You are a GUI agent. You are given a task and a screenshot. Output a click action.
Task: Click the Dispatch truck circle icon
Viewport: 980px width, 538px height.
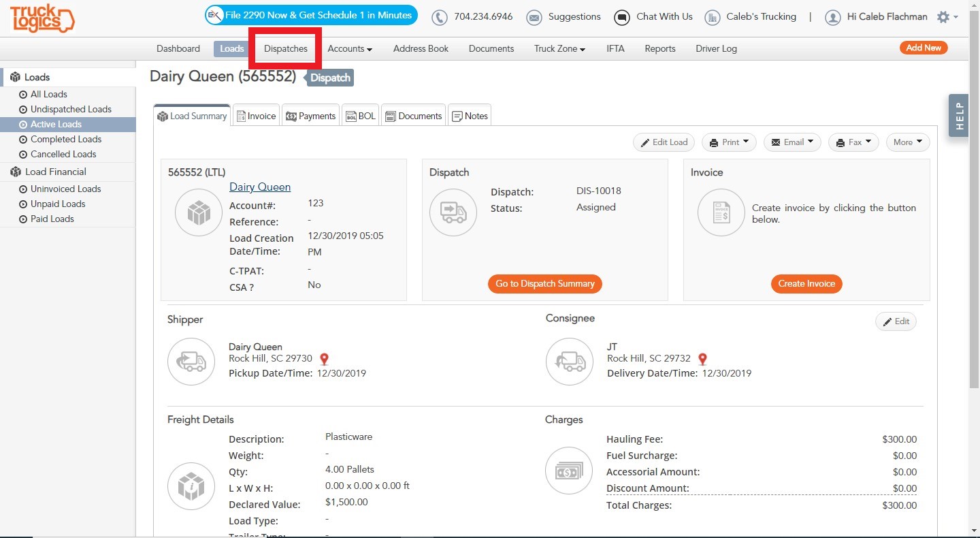[x=453, y=212]
